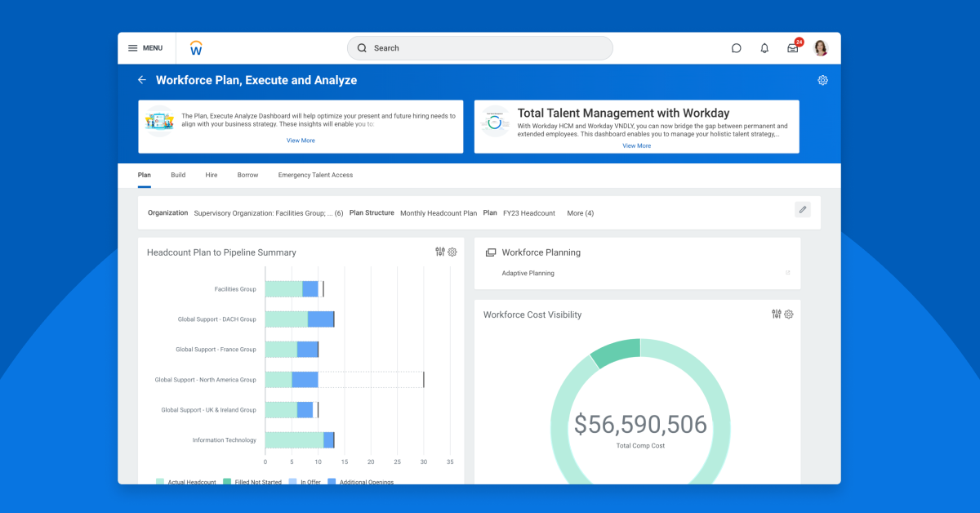Expand the More (4) filter options
The image size is (980, 513).
[x=580, y=213]
